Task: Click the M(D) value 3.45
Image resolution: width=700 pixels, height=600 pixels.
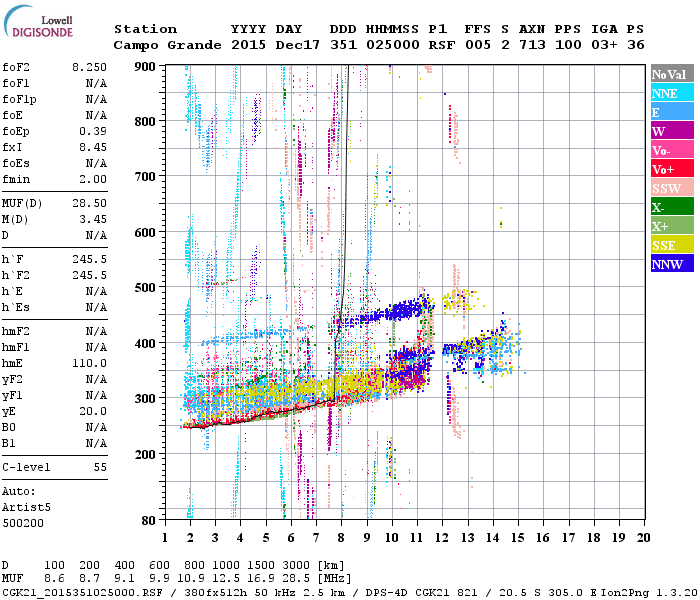Action: pyautogui.click(x=93, y=220)
